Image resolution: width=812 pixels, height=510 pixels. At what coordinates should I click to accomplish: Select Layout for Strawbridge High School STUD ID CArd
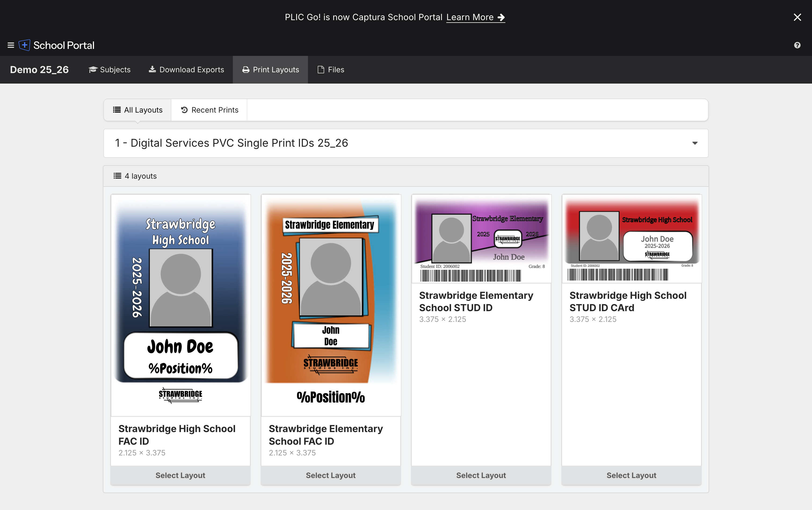(x=631, y=475)
